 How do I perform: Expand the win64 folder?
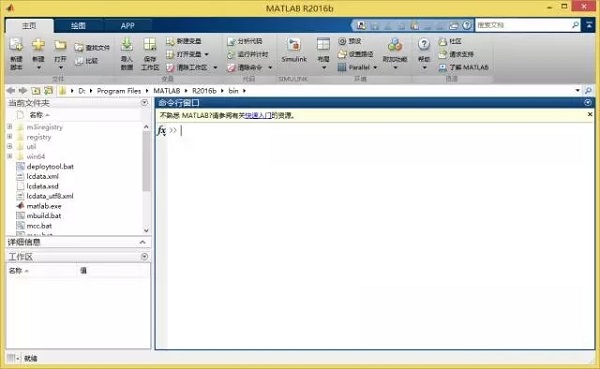[10, 156]
